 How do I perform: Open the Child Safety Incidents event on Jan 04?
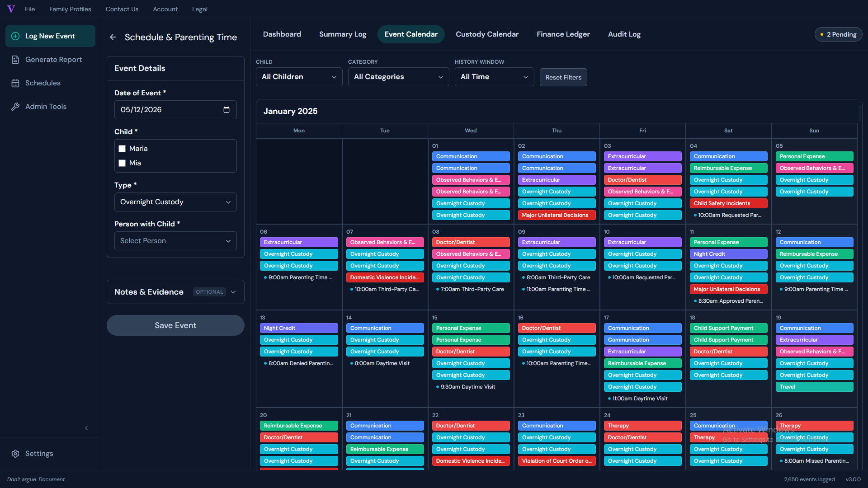[728, 203]
